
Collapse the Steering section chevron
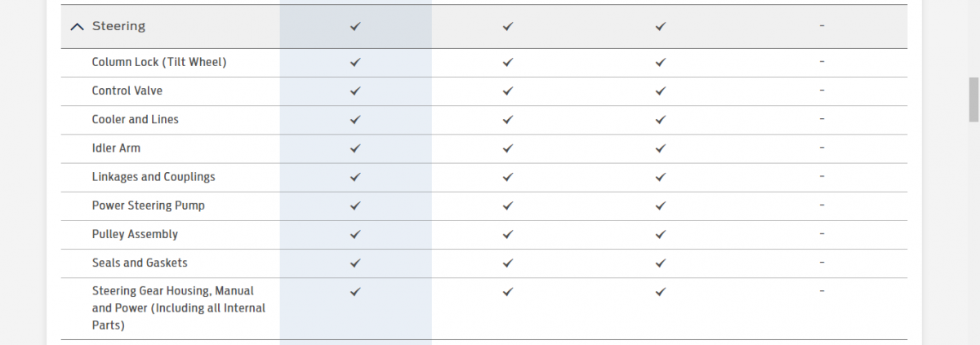click(x=77, y=27)
